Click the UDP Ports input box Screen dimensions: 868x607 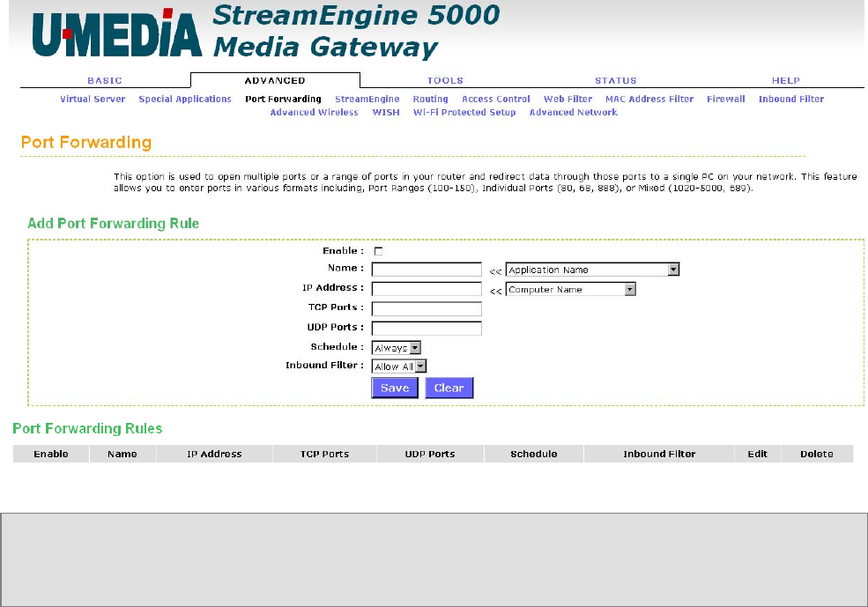coord(427,329)
